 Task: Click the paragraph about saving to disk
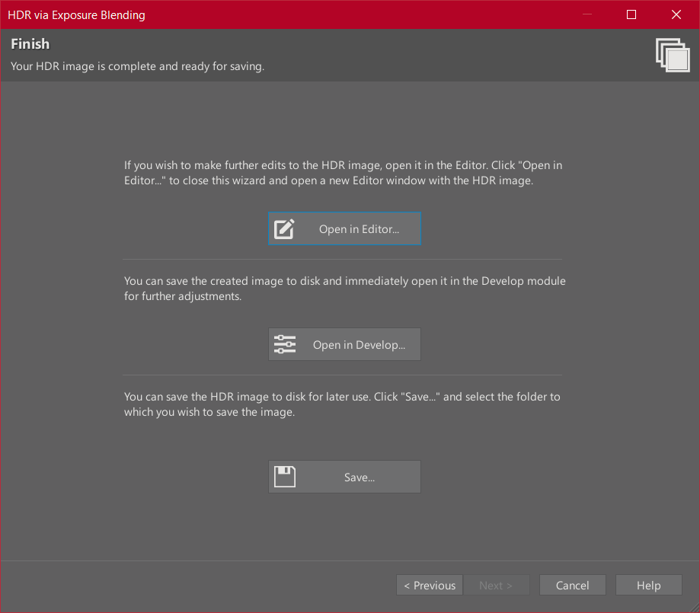[x=342, y=404]
